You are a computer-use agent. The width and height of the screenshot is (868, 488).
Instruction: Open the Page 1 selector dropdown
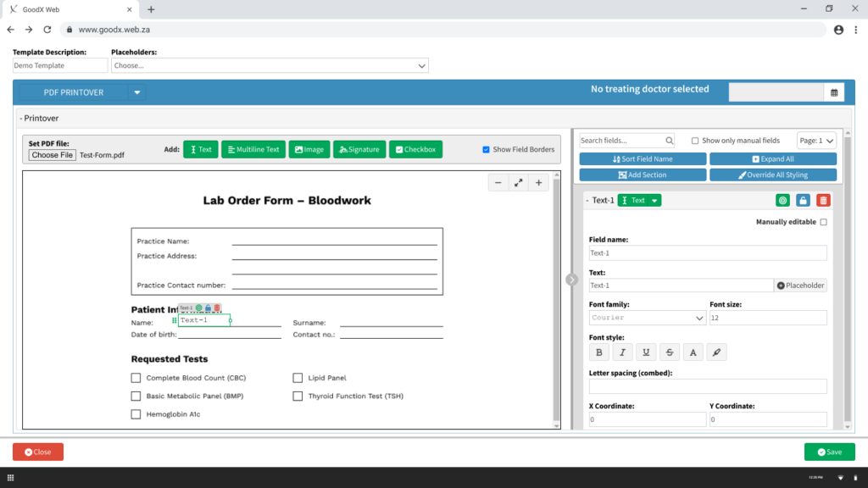click(816, 141)
